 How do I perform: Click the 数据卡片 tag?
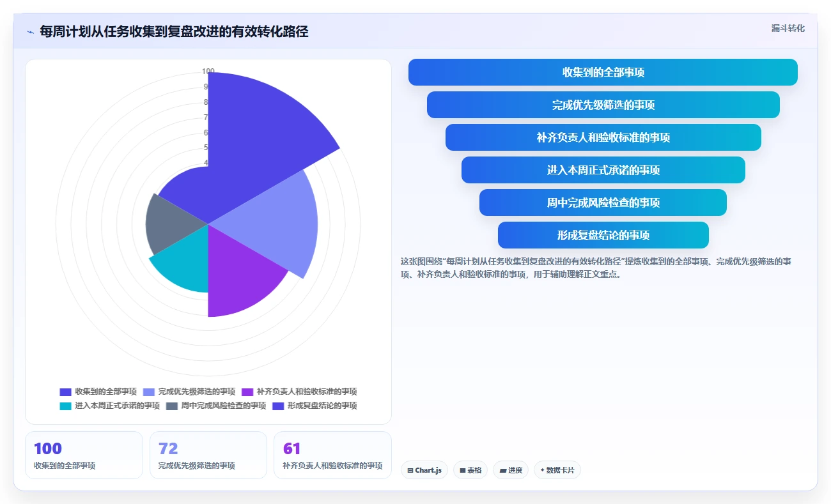[x=557, y=470]
